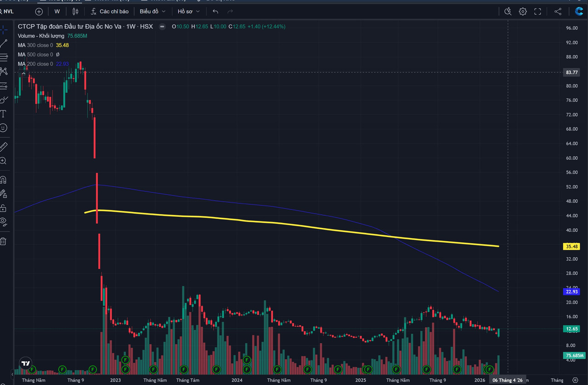Open the emoji and icons tool
The width and height of the screenshot is (588, 385).
[4, 128]
